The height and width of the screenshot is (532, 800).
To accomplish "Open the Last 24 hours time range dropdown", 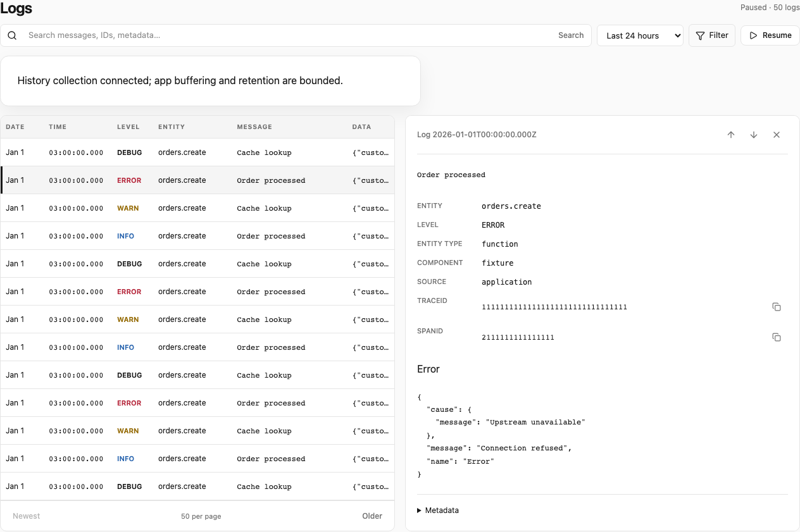I will click(x=640, y=35).
